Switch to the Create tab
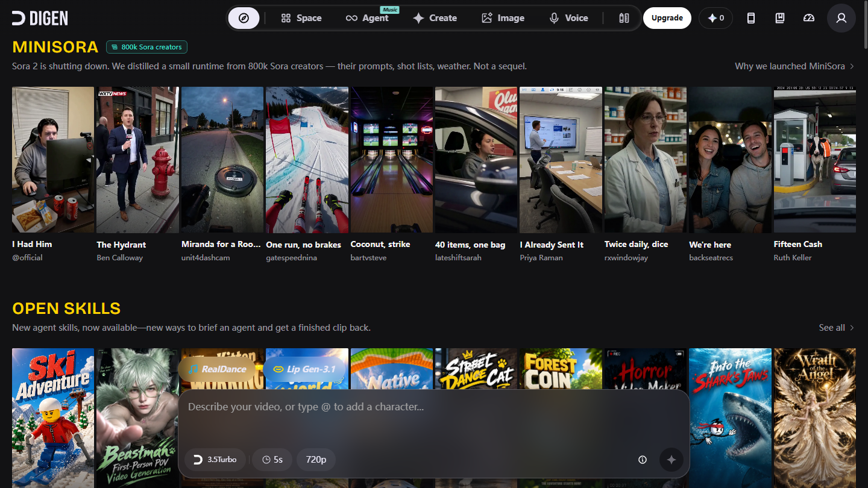This screenshot has height=488, width=868. [x=435, y=18]
